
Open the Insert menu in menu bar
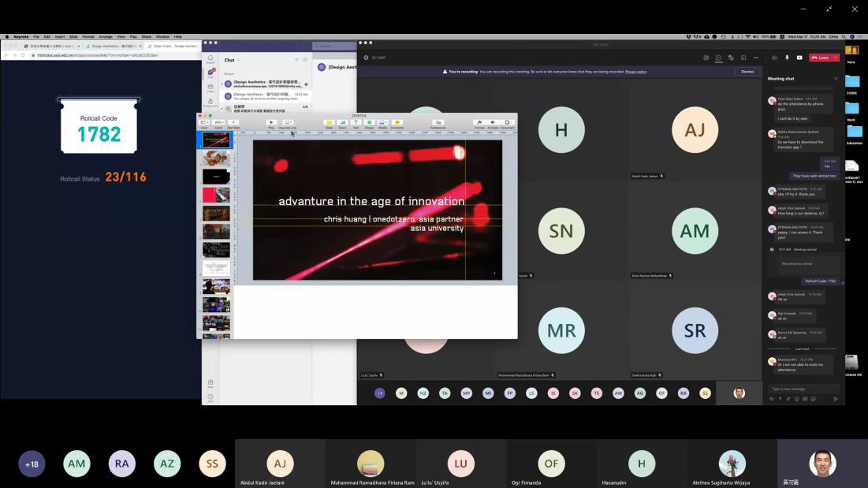60,36
